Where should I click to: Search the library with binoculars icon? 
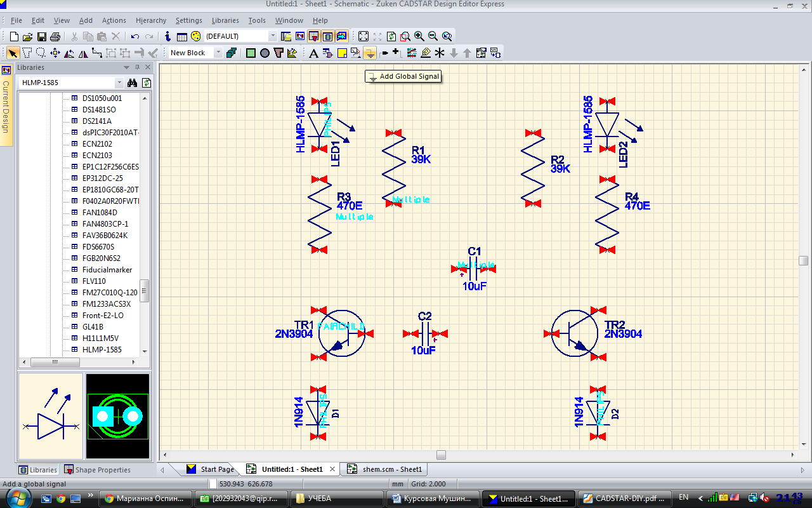pyautogui.click(x=133, y=83)
